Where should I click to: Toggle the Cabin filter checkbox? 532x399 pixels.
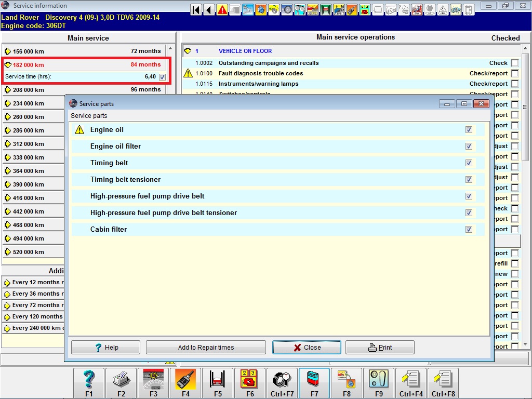coord(469,230)
